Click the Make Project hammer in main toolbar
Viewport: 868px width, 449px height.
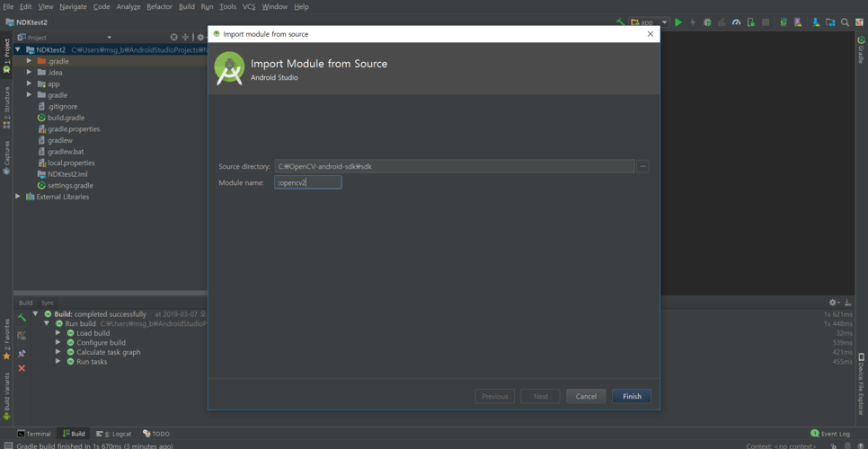pos(621,22)
